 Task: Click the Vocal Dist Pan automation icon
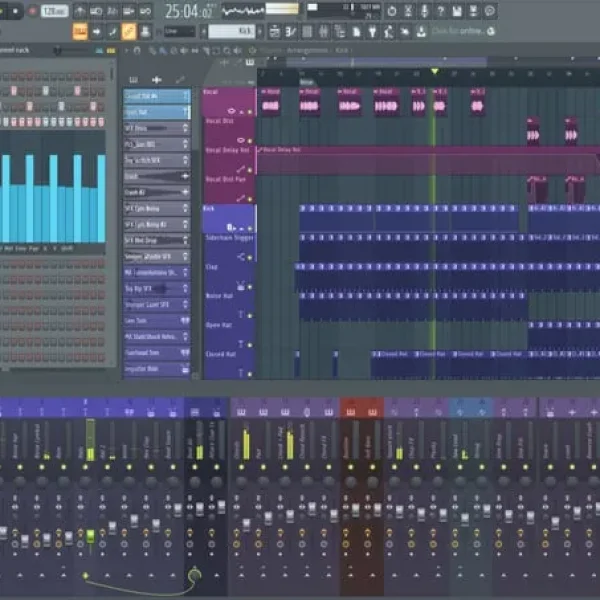point(242,199)
